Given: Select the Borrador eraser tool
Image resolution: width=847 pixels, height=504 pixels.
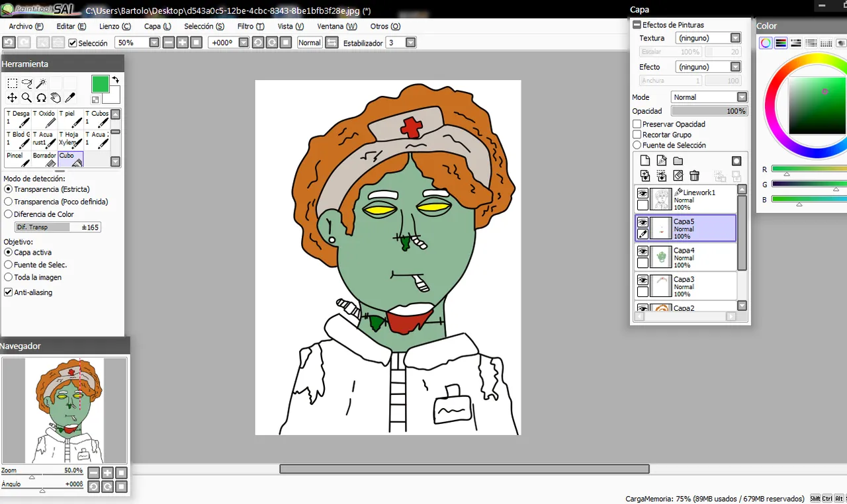Looking at the screenshot, I should point(44,159).
